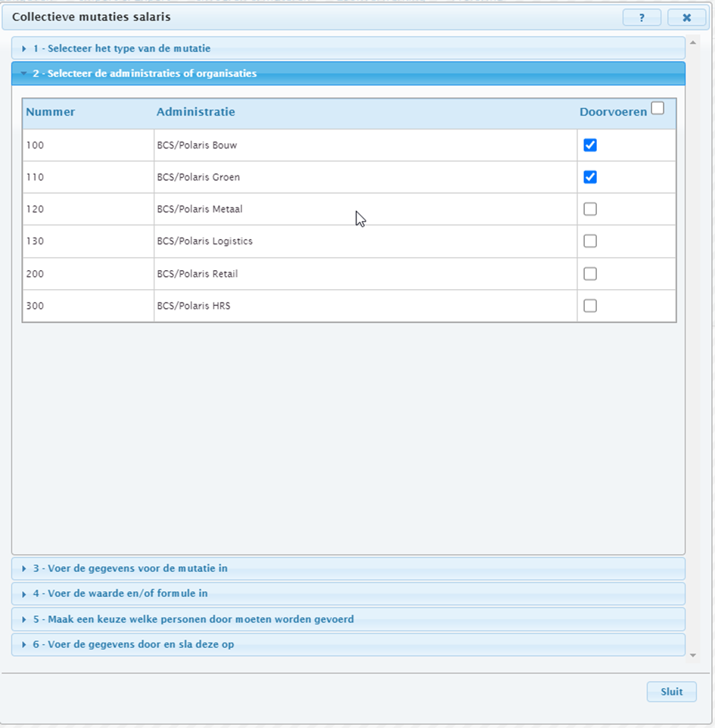The width and height of the screenshot is (715, 728).
Task: Toggle the Doorvoeren select-all header checkbox
Action: pos(657,108)
